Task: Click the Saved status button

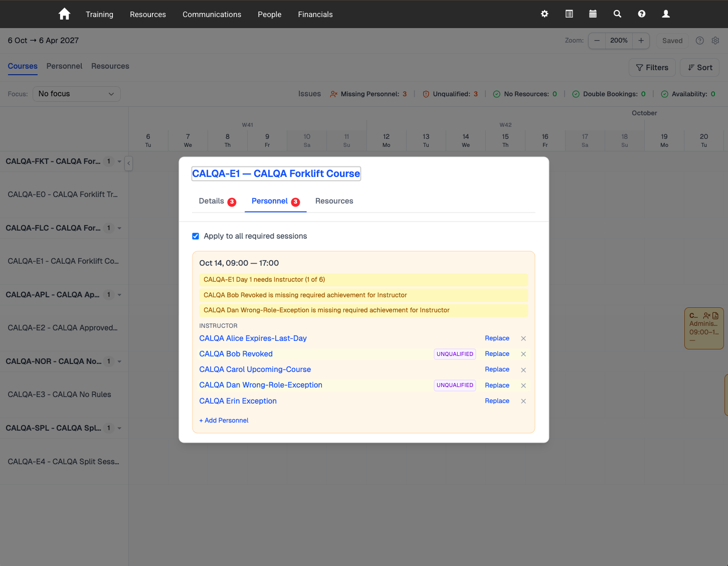Action: click(672, 41)
